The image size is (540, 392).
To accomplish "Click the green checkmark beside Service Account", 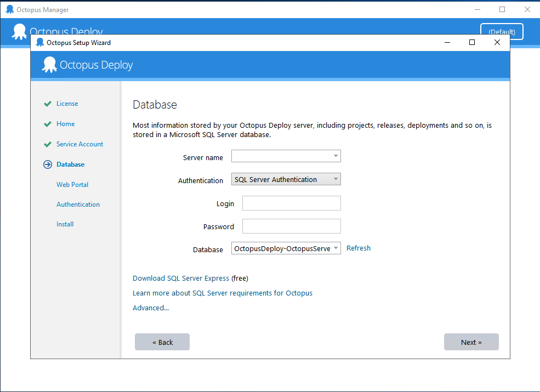I will [x=48, y=144].
